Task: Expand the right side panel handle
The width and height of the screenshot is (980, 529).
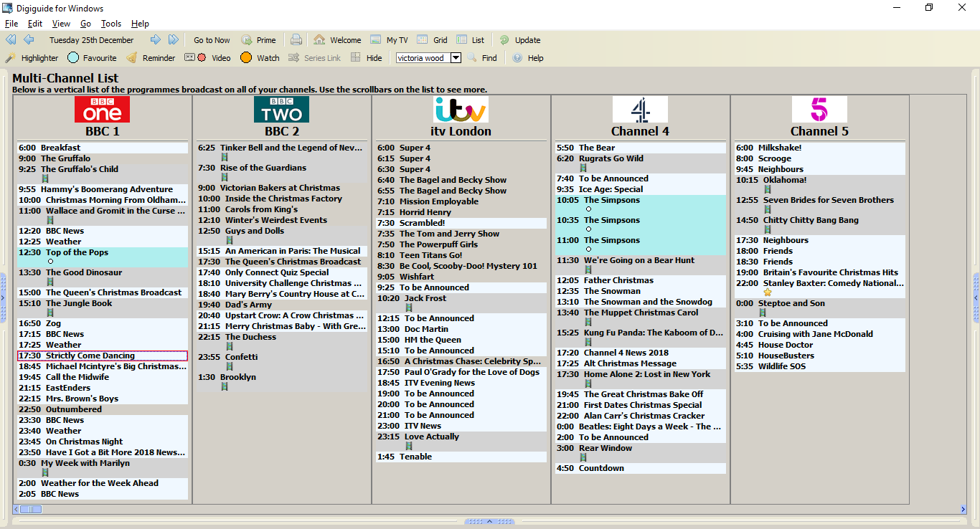Action: pos(976,297)
